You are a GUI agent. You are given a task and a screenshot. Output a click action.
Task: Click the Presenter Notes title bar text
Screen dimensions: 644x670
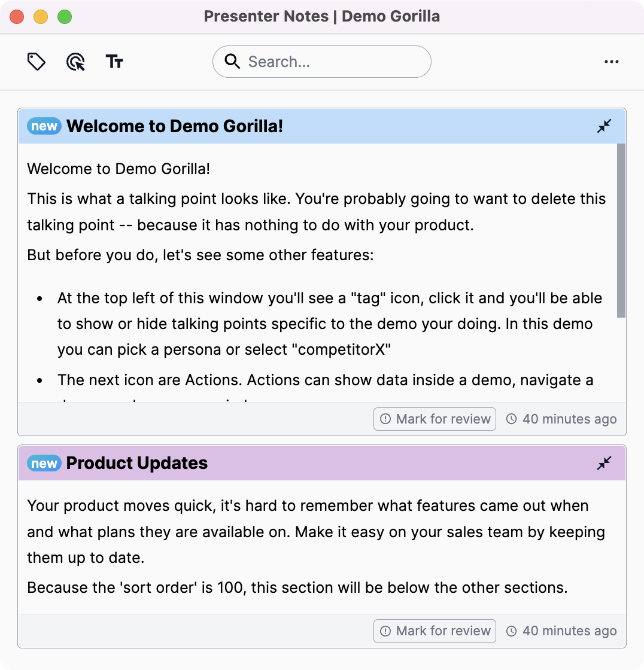pos(322,16)
